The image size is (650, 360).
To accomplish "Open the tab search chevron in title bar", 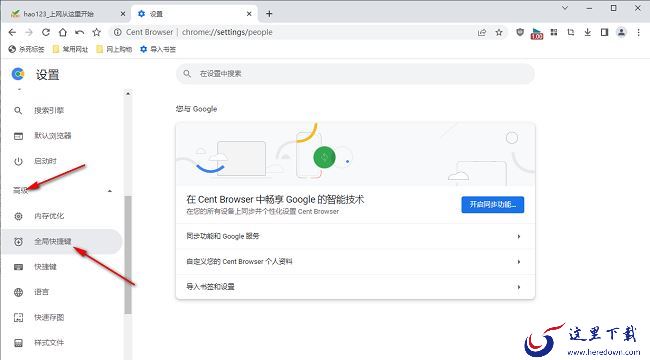I will [x=565, y=8].
